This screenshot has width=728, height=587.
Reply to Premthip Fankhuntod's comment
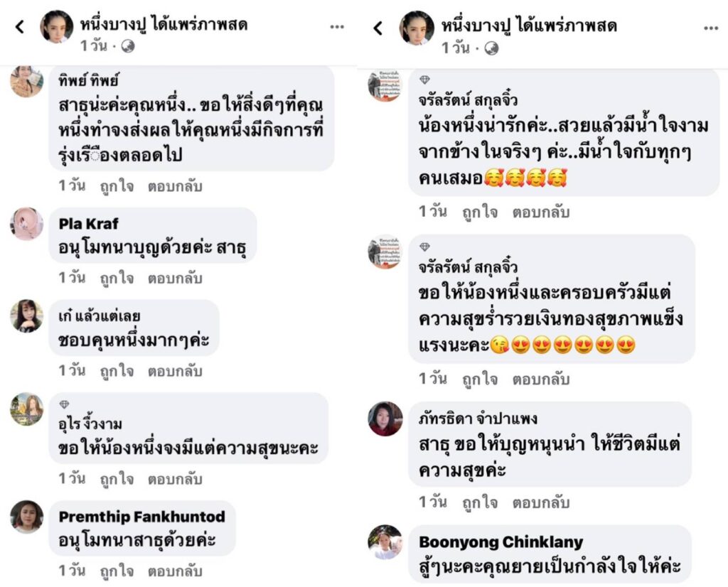[175, 571]
